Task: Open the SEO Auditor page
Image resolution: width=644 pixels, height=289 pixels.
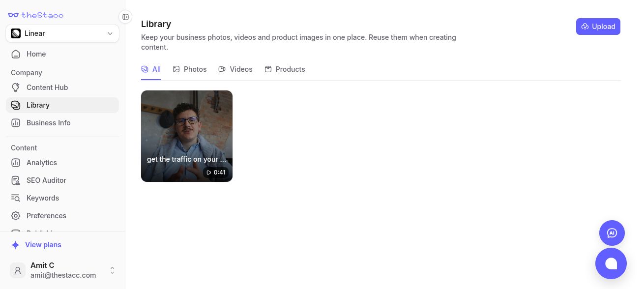Action: tap(62, 180)
